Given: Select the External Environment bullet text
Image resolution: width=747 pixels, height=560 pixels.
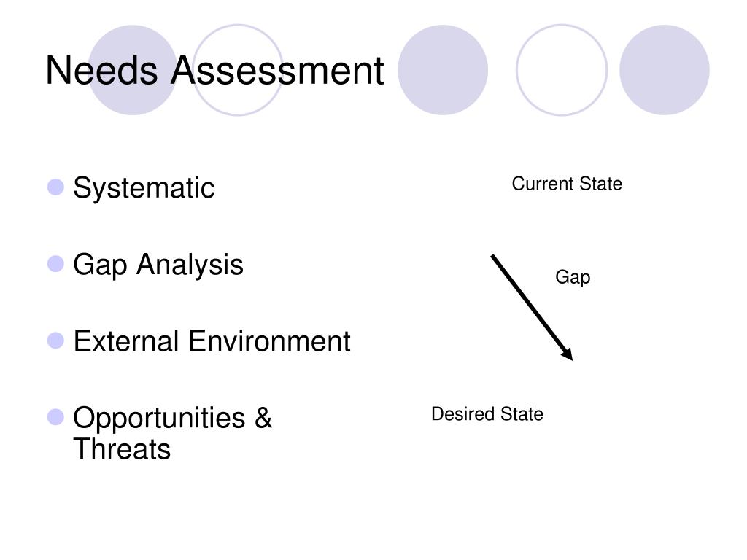Looking at the screenshot, I should (x=212, y=341).
